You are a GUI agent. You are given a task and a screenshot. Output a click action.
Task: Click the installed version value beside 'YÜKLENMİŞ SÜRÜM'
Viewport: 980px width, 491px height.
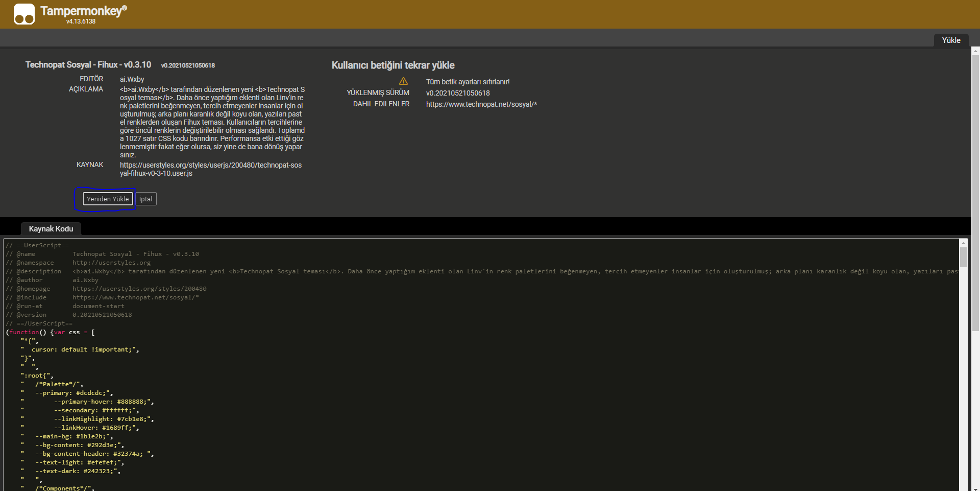coord(458,93)
